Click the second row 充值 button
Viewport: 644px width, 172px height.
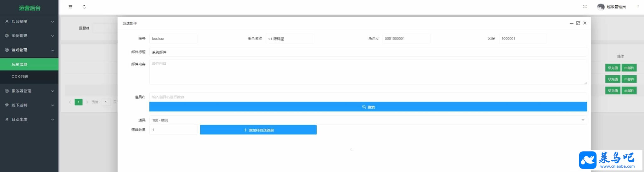613,79
